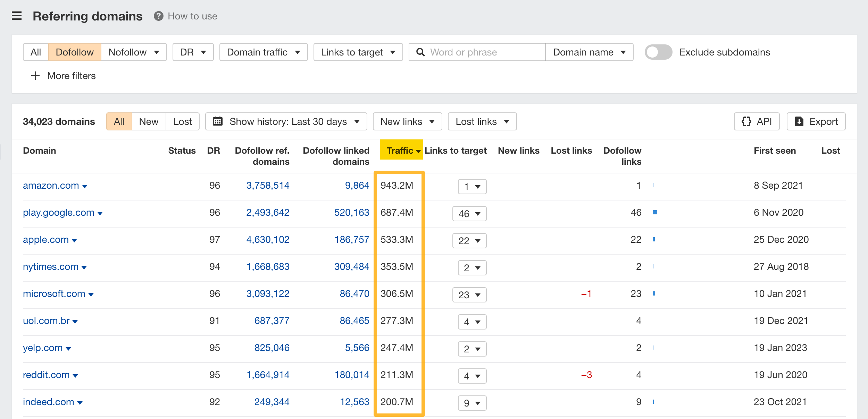
Task: Sort by Links to target column header
Action: click(x=456, y=151)
